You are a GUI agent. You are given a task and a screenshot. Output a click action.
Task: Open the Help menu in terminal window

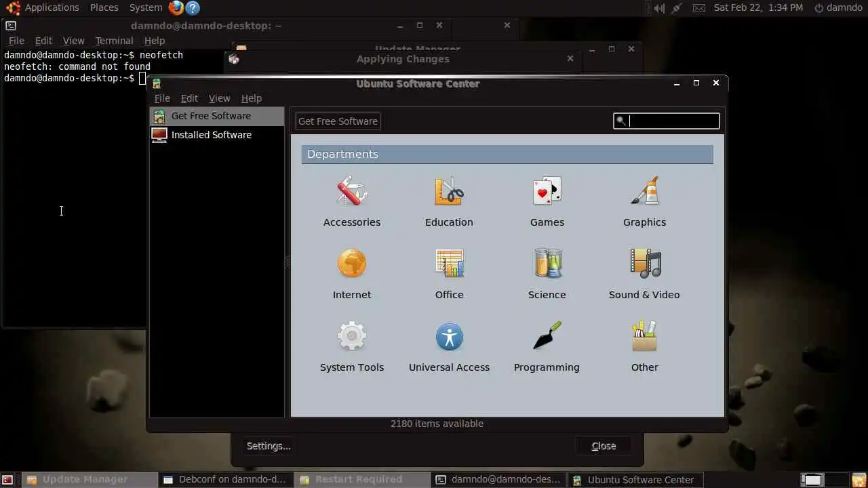tap(155, 41)
